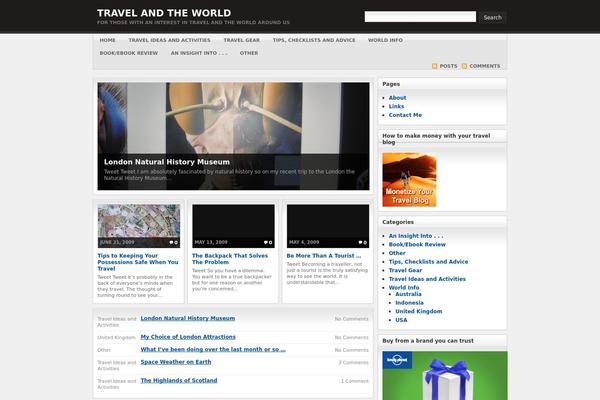Image resolution: width=600 pixels, height=400 pixels.
Task: Click inside the search input field
Action: 420,16
